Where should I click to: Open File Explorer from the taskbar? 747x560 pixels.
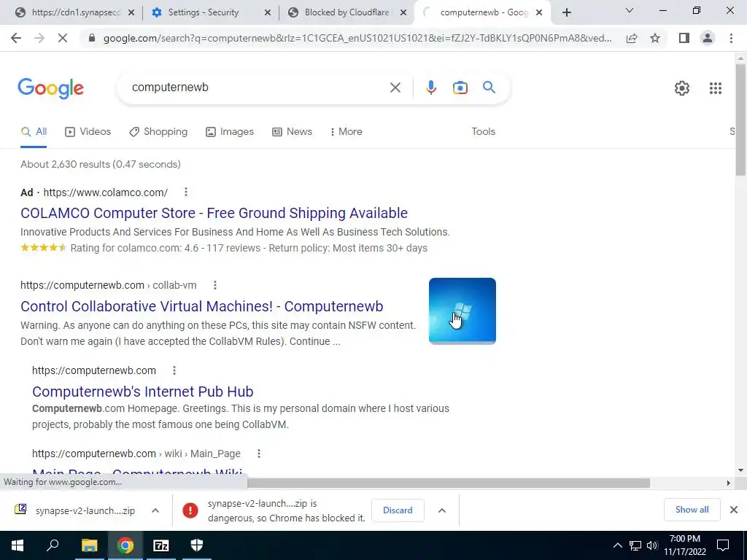click(x=89, y=545)
